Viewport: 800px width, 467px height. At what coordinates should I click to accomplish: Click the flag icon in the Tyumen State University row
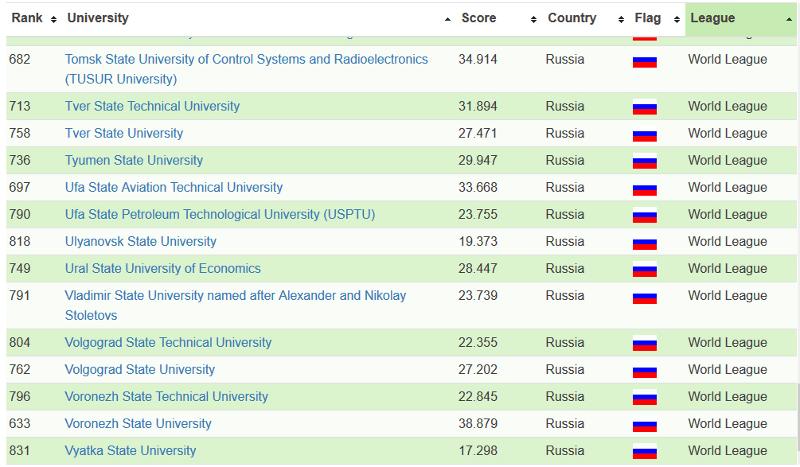point(644,162)
